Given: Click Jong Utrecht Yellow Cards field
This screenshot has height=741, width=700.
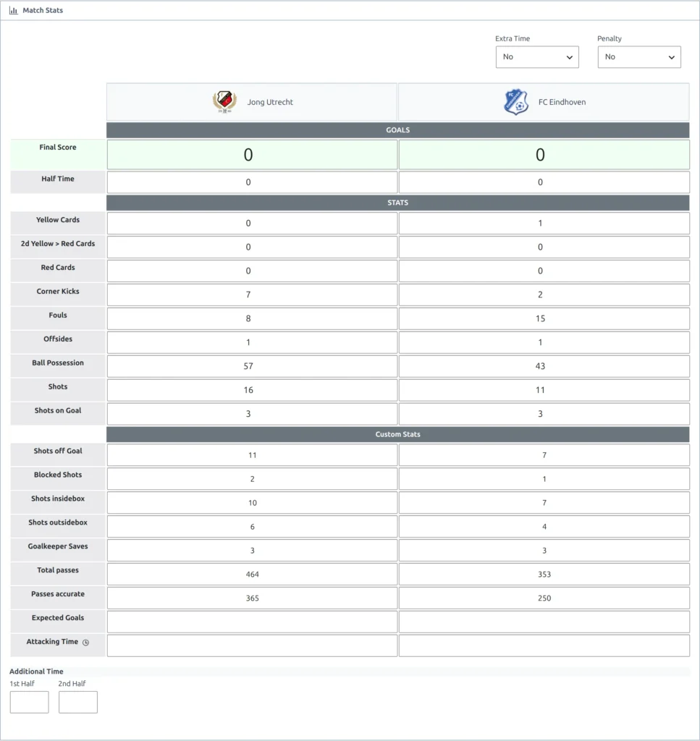Looking at the screenshot, I should click(x=252, y=223).
